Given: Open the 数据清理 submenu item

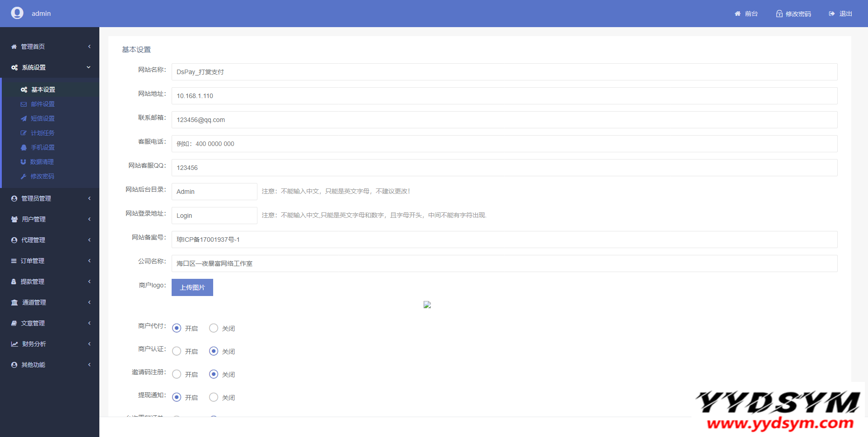Looking at the screenshot, I should pos(42,162).
